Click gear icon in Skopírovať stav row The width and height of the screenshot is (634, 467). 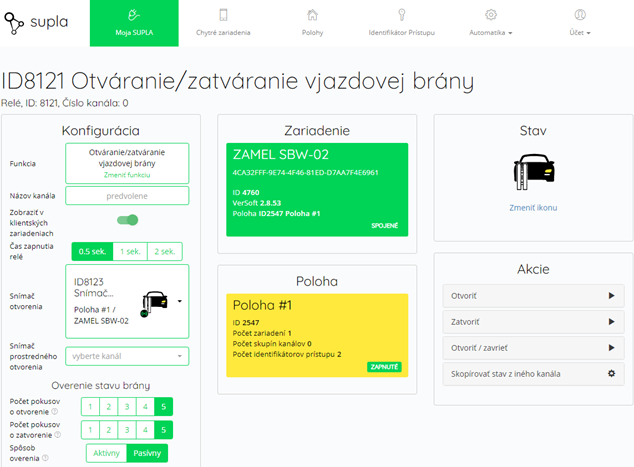pyautogui.click(x=611, y=374)
